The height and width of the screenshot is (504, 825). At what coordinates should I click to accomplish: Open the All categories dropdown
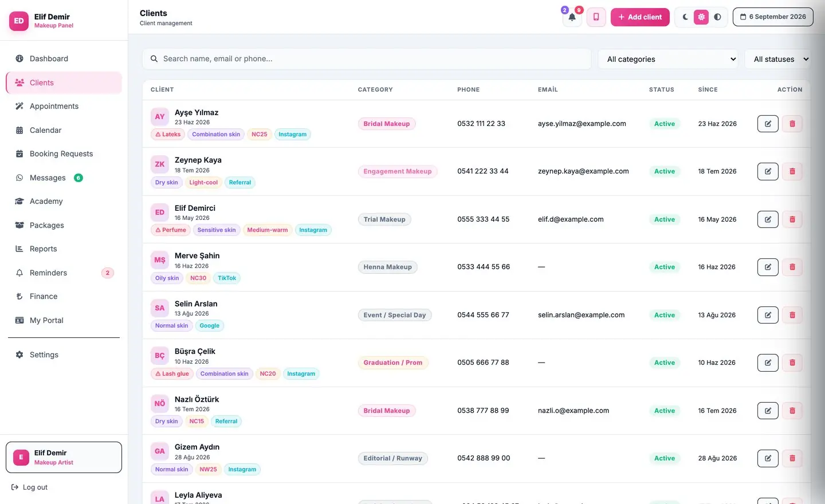(x=669, y=59)
